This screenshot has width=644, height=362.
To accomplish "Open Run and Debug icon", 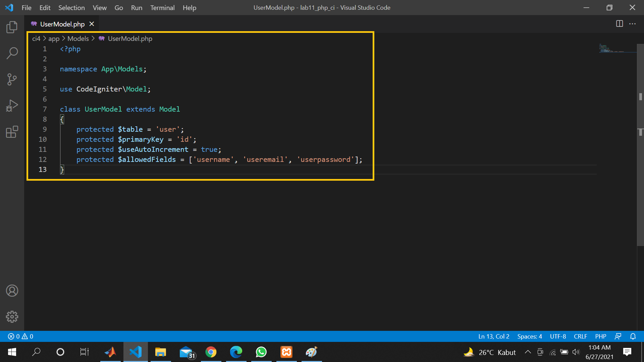I will coord(12,105).
